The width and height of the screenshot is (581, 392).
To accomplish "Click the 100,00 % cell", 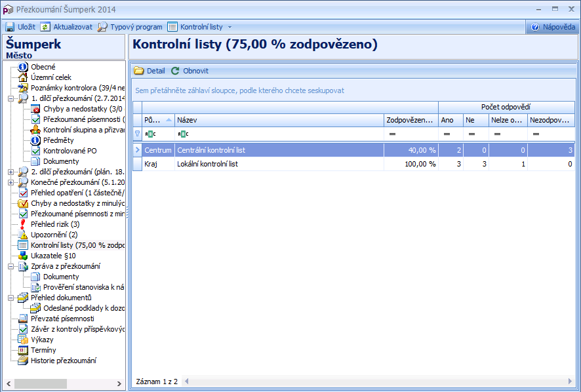I will point(411,164).
